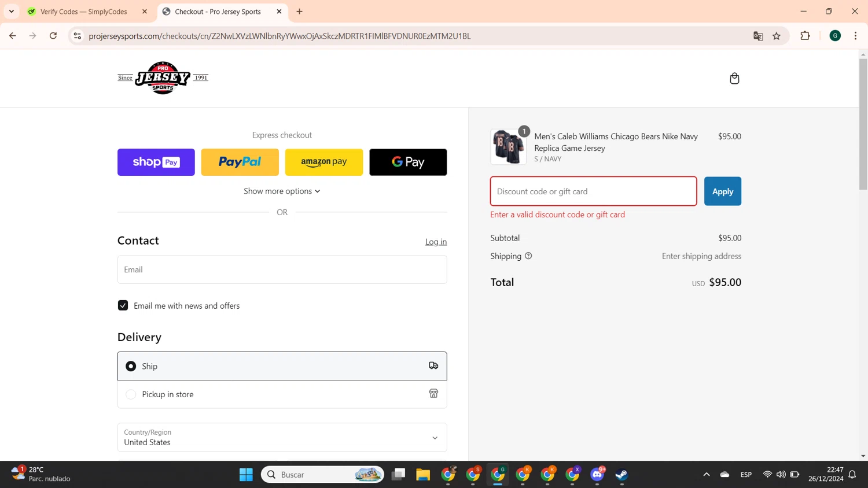Open Steam from the taskbar
Viewport: 868px width, 488px height.
(x=622, y=475)
